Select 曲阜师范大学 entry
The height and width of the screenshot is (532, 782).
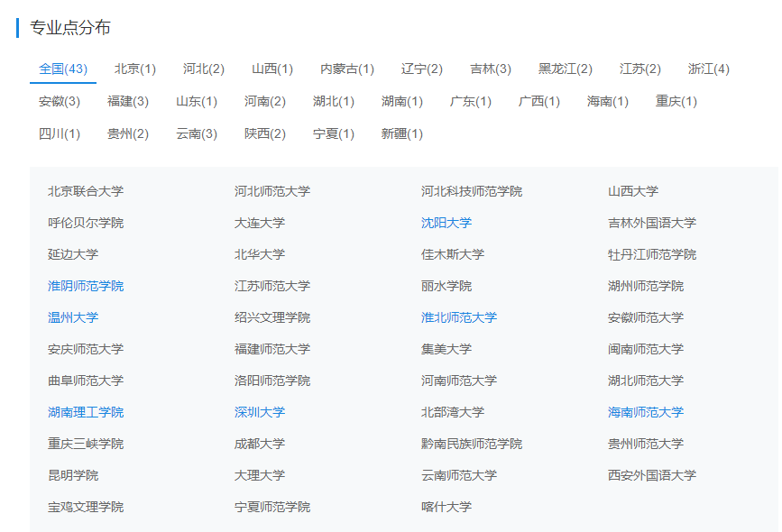tap(86, 381)
